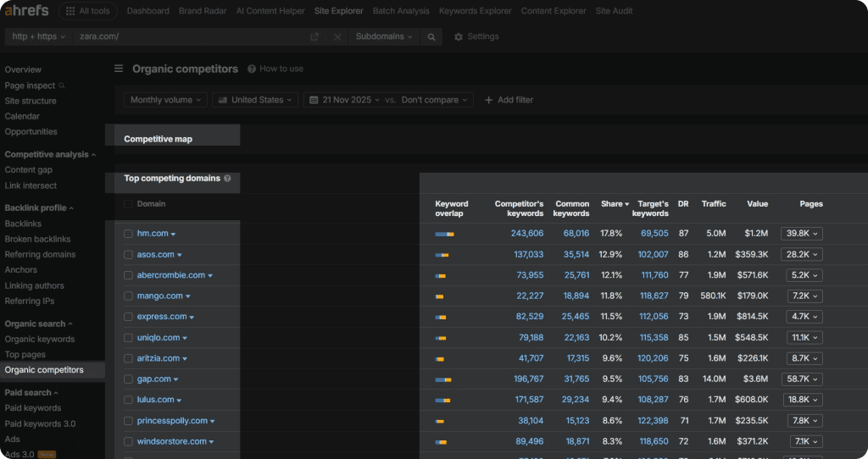Open Settings gear icon
This screenshot has width=868, height=459.
click(459, 37)
